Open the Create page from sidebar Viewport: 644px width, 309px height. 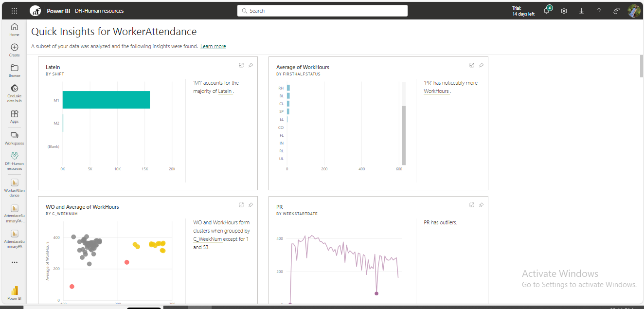(x=15, y=50)
